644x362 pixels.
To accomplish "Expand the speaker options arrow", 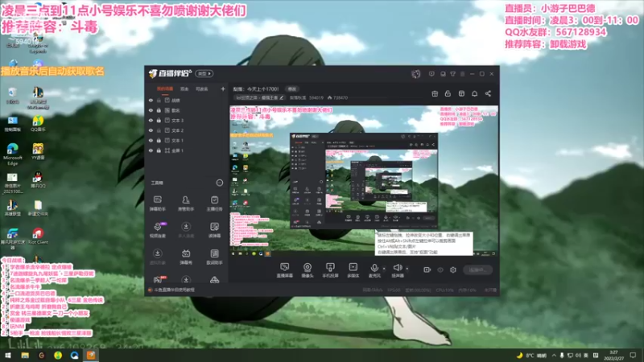I will 407,269.
